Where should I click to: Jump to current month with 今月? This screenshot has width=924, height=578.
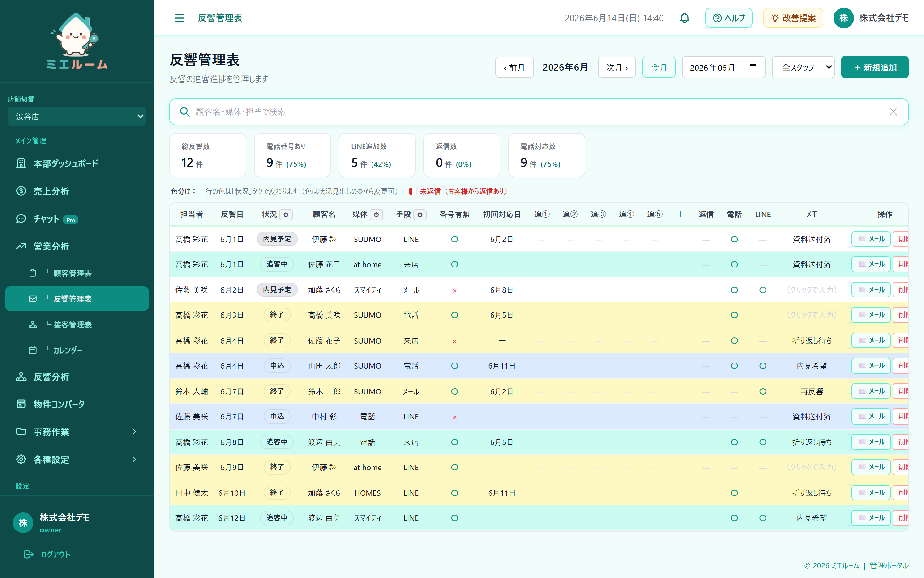click(x=659, y=67)
